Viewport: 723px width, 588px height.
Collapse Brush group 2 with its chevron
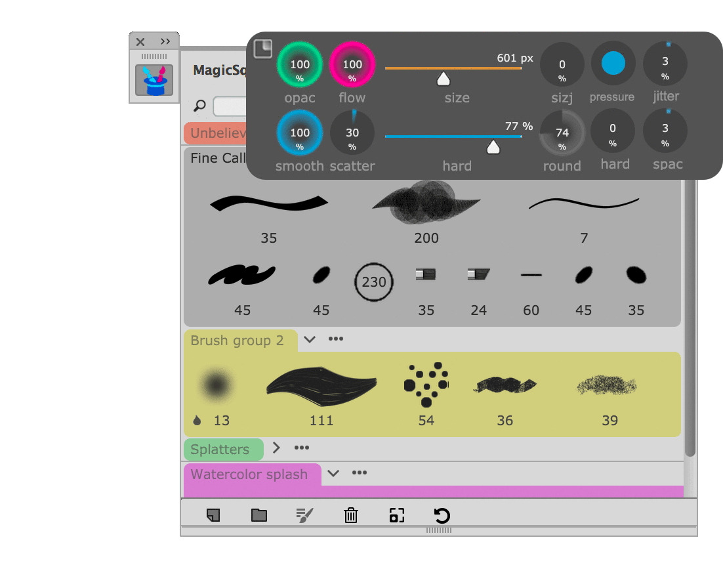pyautogui.click(x=310, y=339)
